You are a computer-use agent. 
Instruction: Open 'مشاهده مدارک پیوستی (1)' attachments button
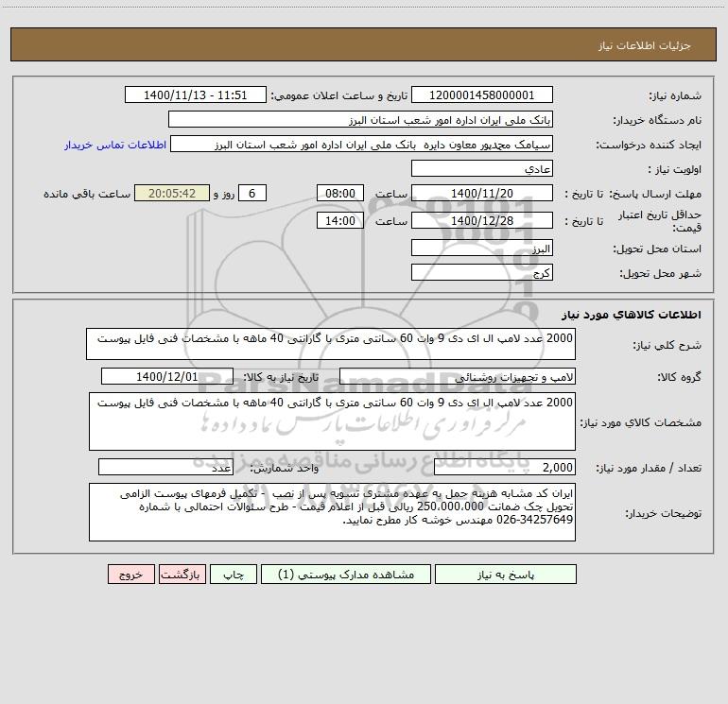[346, 575]
